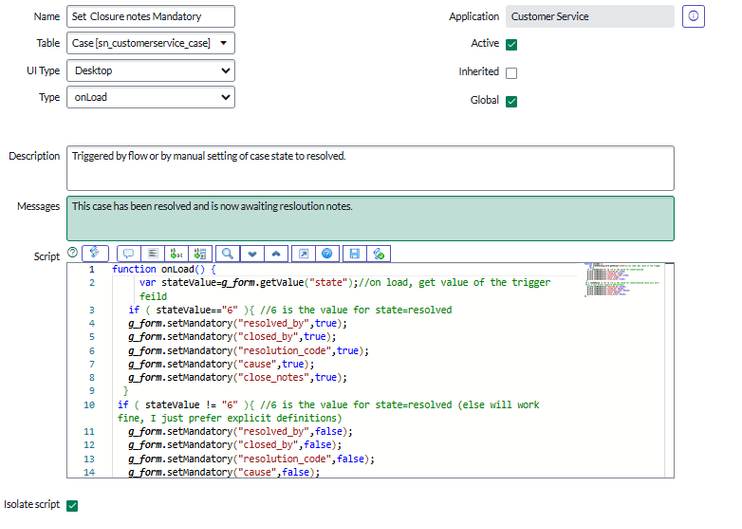Viewport: 742px width, 529px height.
Task: Open the script field help icon
Action: 72,253
